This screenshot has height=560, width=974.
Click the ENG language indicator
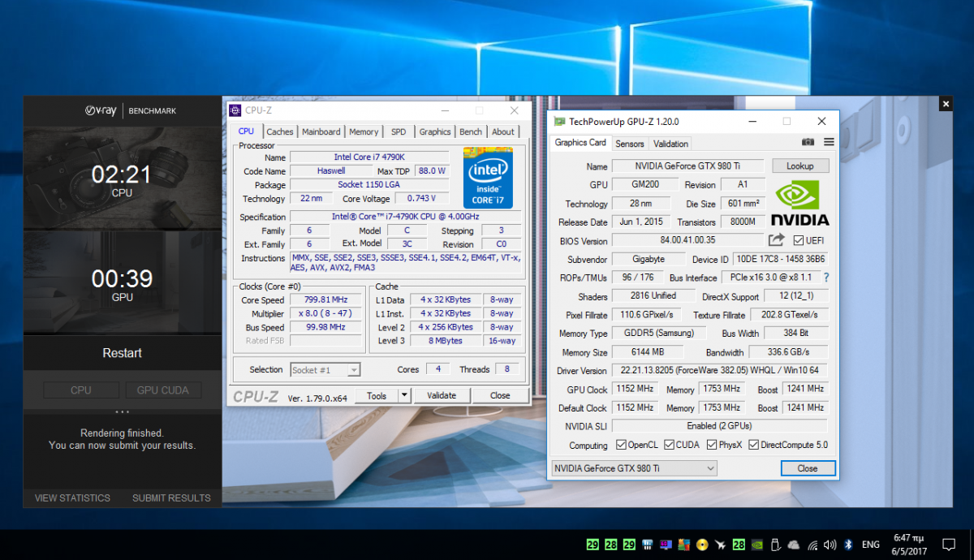[x=871, y=545]
